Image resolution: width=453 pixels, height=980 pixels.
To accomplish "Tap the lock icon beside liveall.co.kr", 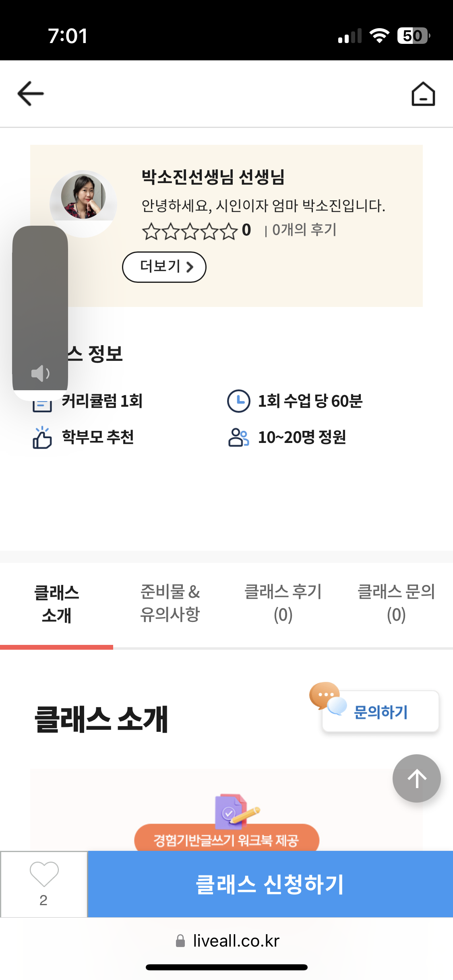I will (x=180, y=941).
